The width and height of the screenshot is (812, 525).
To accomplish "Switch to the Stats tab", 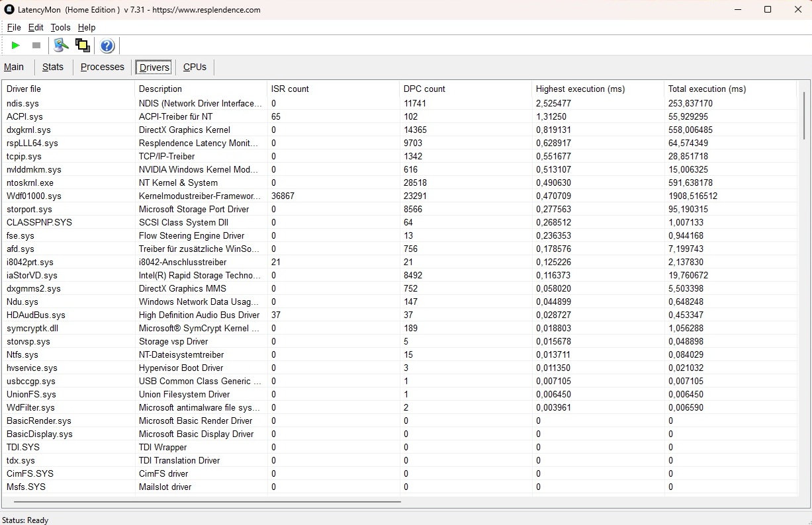I will pos(53,67).
